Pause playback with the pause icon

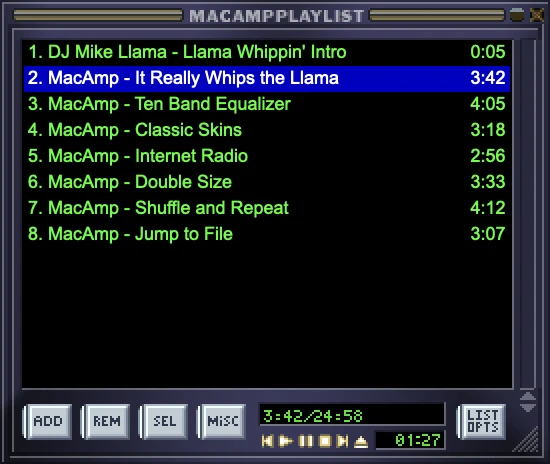coord(305,441)
